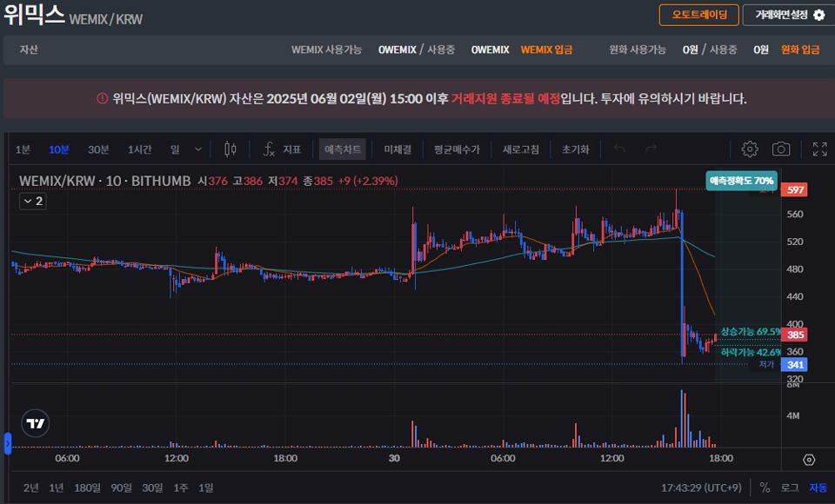The height and width of the screenshot is (504, 835).
Task: Set chart range to 30일
Action: (x=152, y=487)
